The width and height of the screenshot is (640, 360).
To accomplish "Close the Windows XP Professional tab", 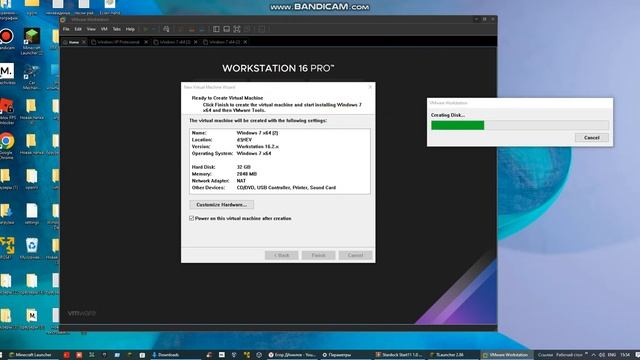I will pyautogui.click(x=146, y=42).
